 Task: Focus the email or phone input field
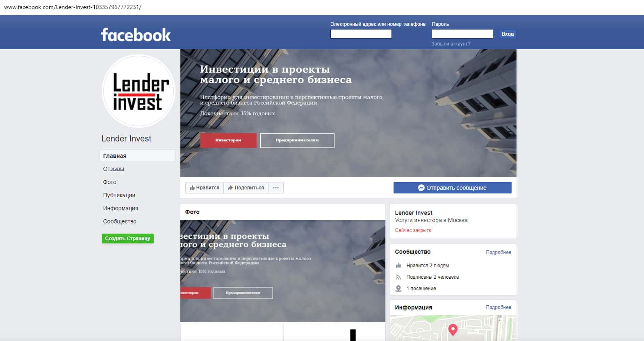pyautogui.click(x=361, y=34)
